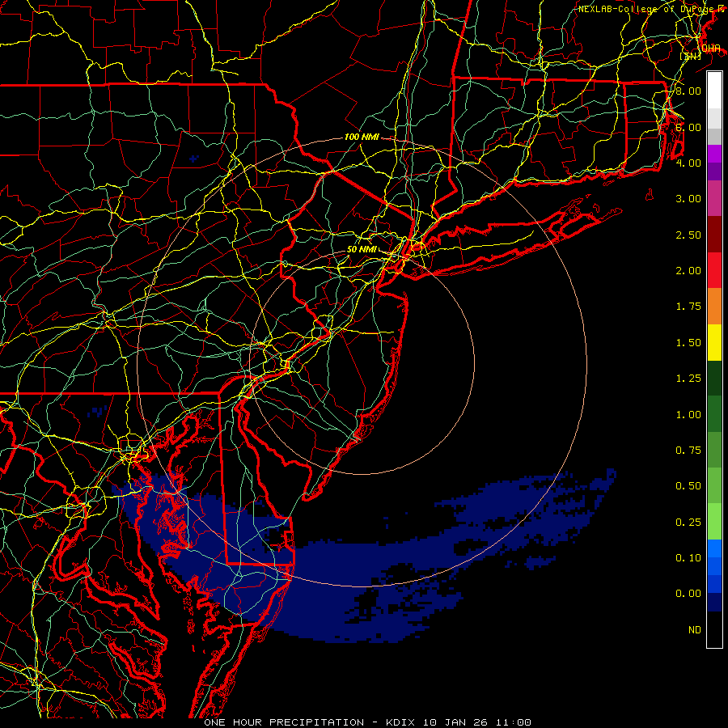Click the 0.50 legend value
This screenshot has height=728, width=728.
tap(688, 486)
